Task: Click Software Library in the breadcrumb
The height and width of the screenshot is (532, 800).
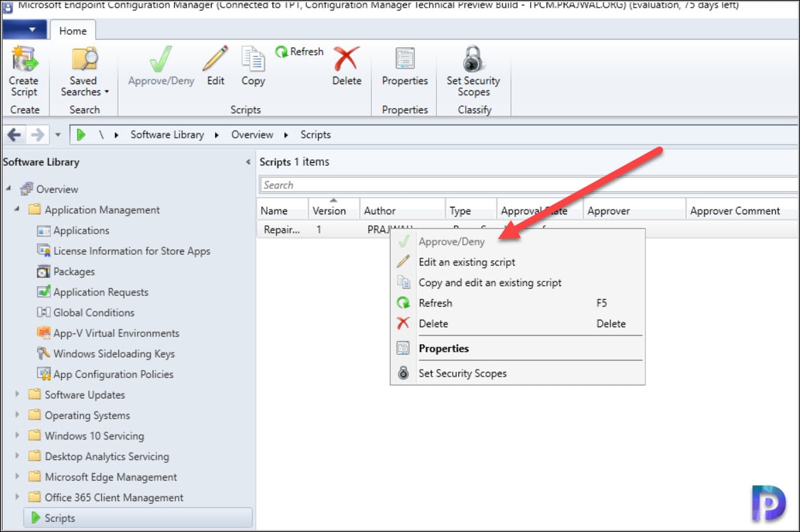Action: click(x=167, y=135)
